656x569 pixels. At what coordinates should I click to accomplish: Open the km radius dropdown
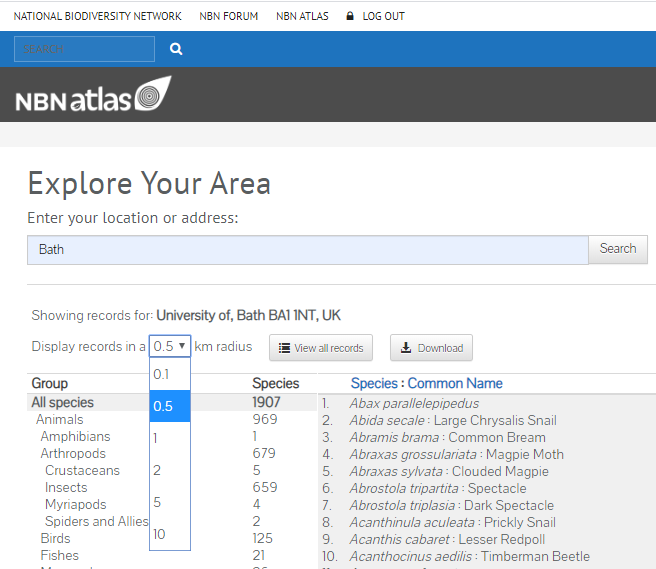click(170, 346)
